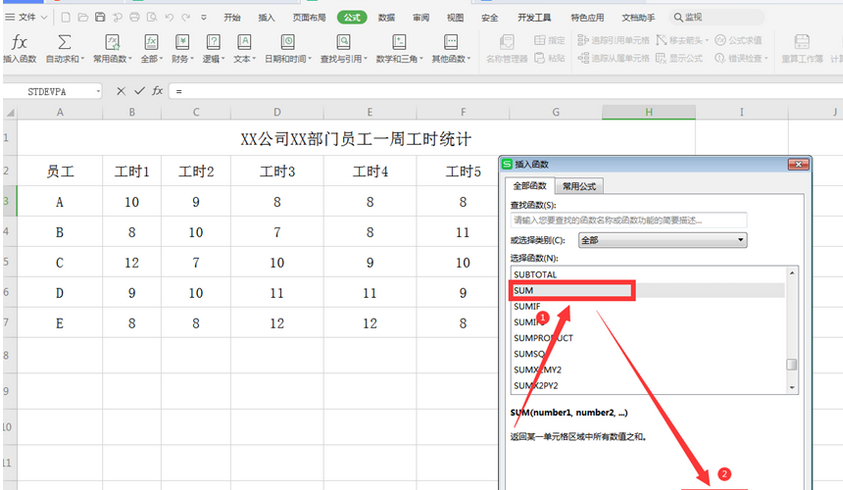Open the 日期和时间 functions icon

click(288, 42)
